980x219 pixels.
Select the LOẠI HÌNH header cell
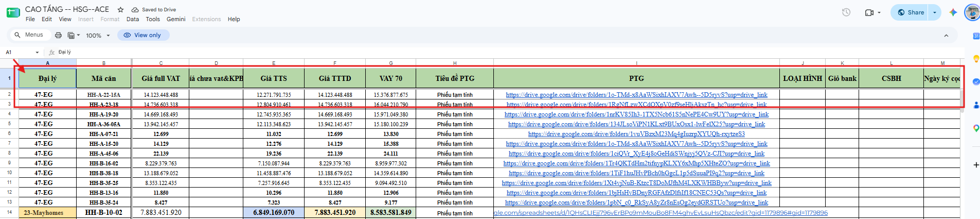(x=803, y=78)
